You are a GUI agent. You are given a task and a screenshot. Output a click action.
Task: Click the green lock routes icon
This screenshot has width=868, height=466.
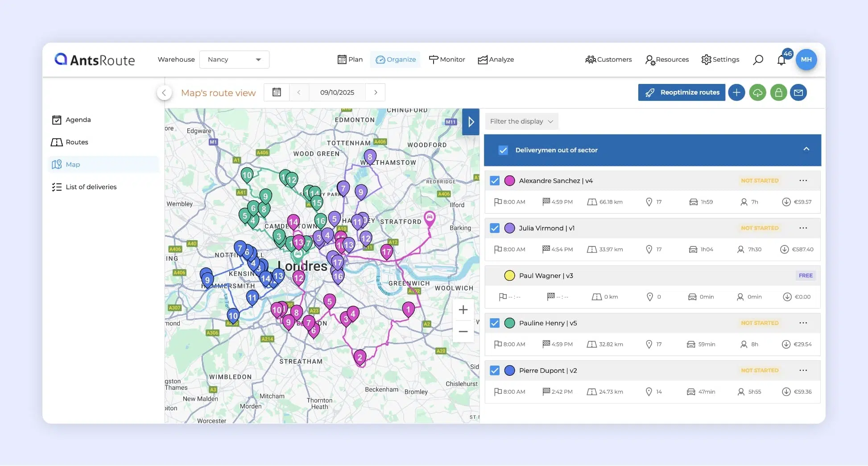pyautogui.click(x=778, y=92)
